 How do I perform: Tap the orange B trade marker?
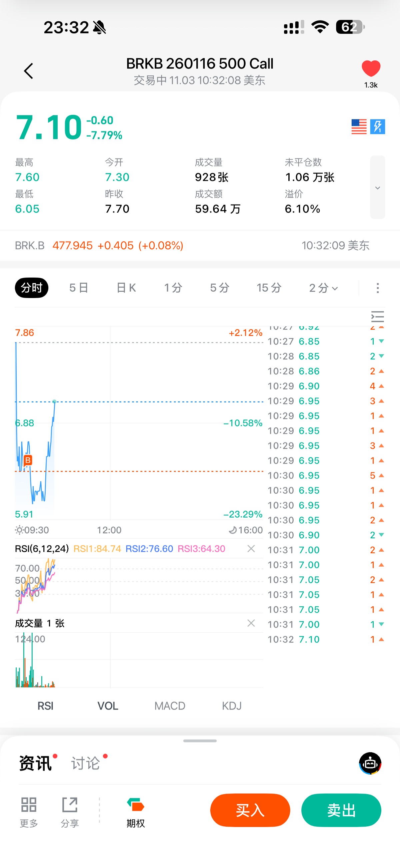point(28,460)
